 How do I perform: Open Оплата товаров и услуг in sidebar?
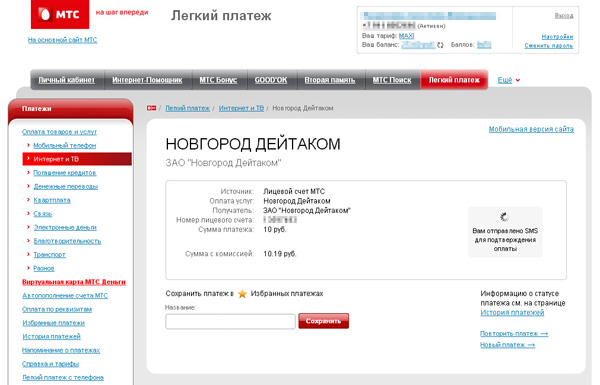59,132
